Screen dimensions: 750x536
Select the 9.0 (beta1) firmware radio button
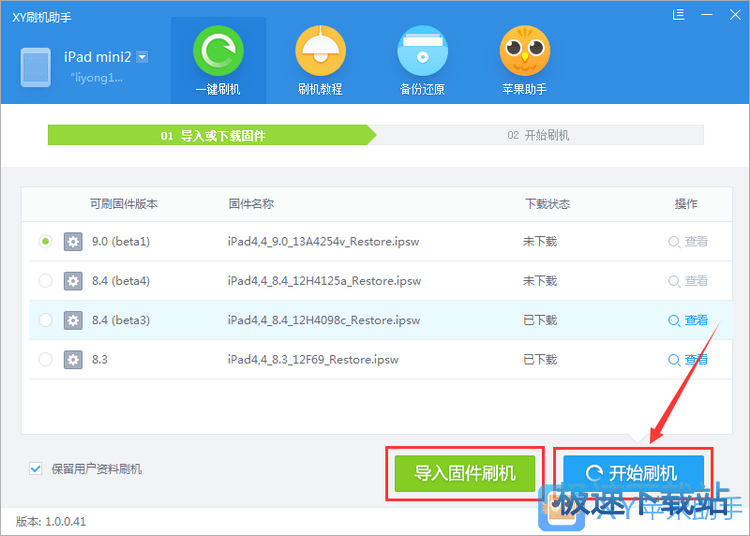(45, 241)
